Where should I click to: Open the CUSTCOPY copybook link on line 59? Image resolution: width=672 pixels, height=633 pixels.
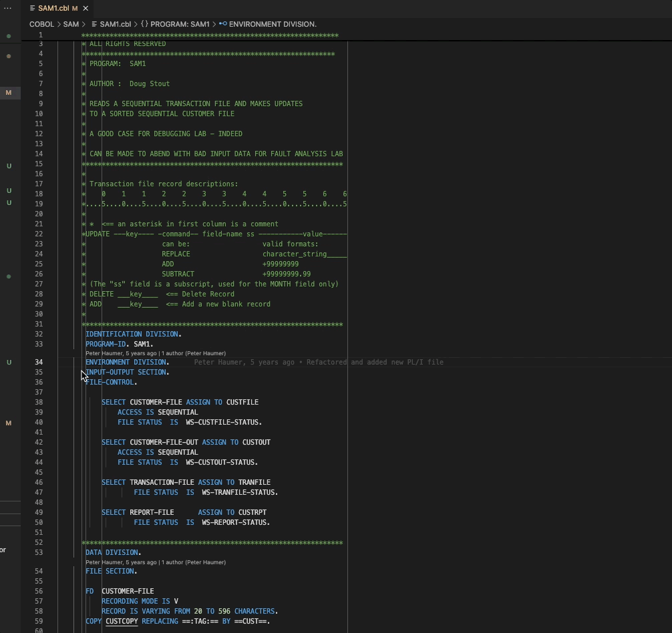122,621
